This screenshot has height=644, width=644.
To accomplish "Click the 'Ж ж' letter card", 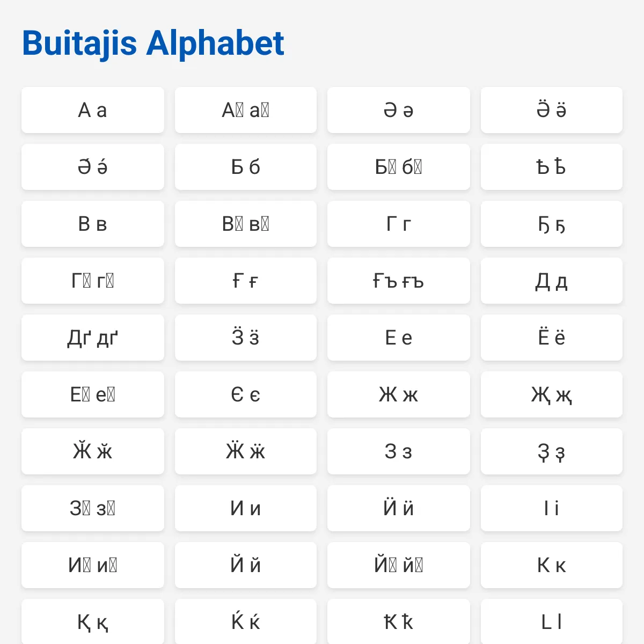I will point(399,394).
